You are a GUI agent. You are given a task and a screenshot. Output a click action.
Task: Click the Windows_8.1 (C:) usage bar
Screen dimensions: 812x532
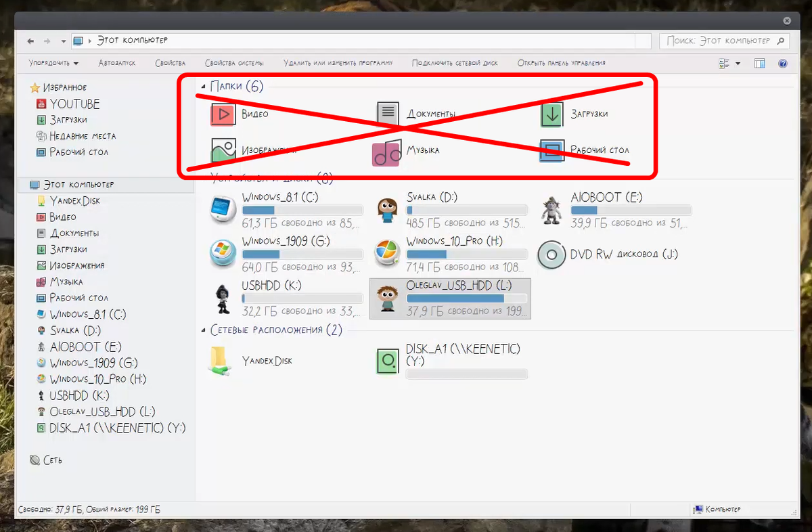point(302,210)
